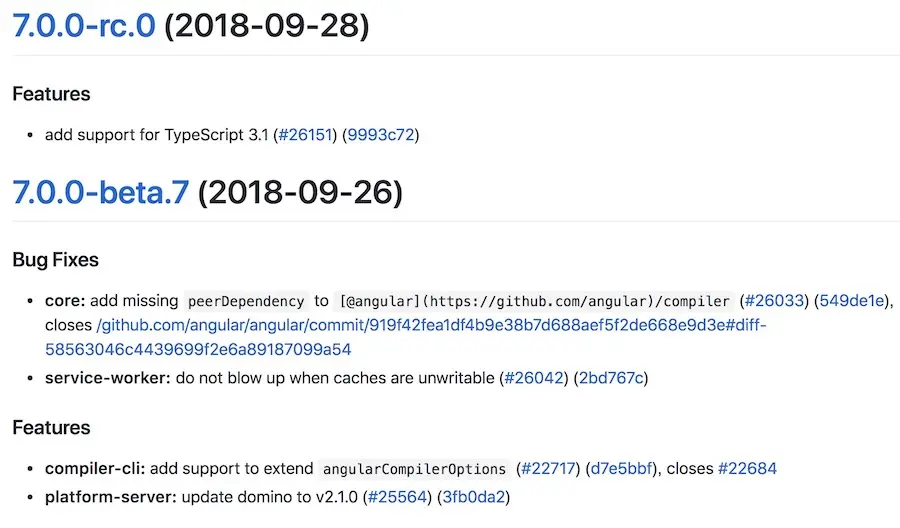Click commit hash 549de1e
Image resolution: width=900 pixels, height=528 pixels.
851,301
